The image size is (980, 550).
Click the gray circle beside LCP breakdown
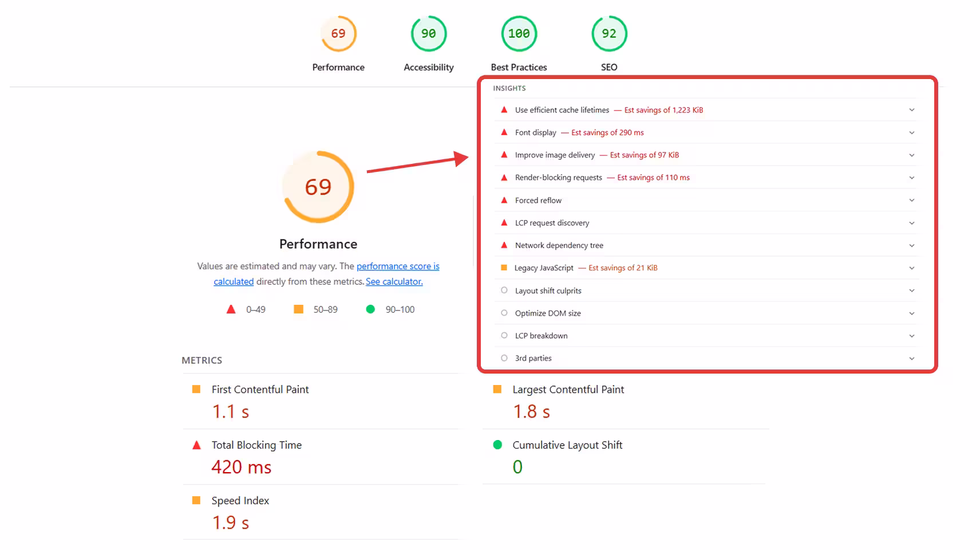(x=504, y=335)
